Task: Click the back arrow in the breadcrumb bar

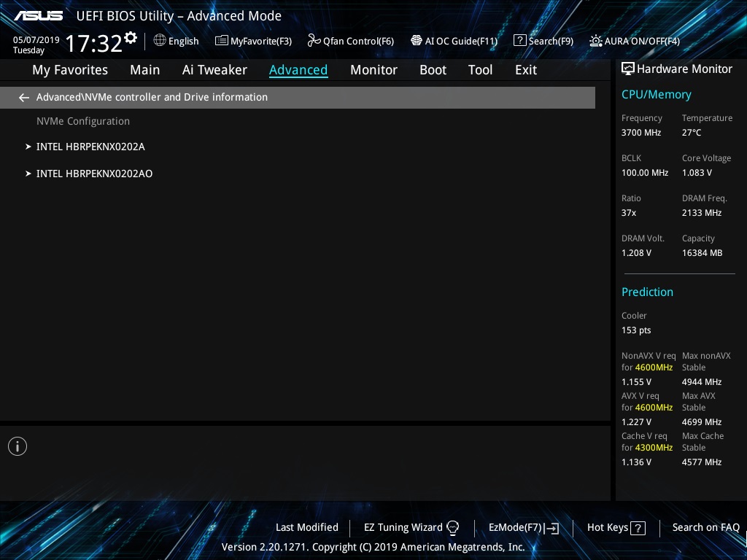Action: (24, 97)
